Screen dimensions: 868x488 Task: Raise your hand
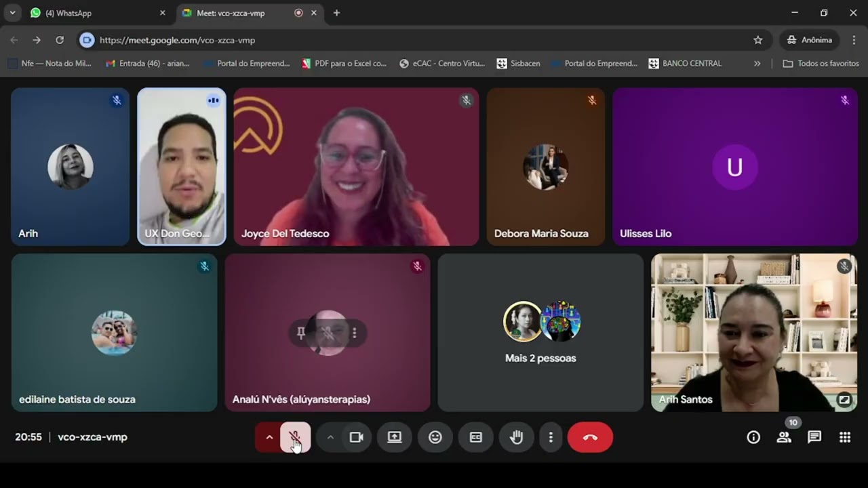[x=517, y=437]
